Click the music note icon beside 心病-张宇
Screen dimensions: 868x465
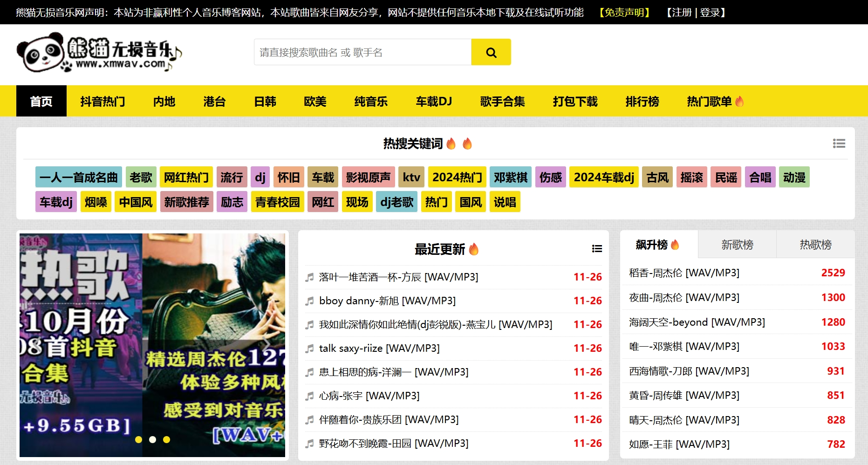point(309,396)
